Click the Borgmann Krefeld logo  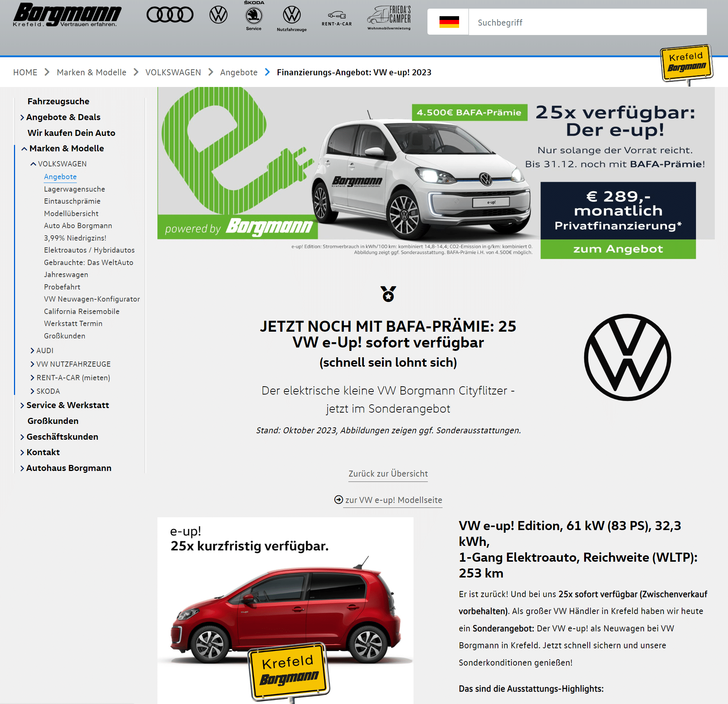(x=67, y=15)
